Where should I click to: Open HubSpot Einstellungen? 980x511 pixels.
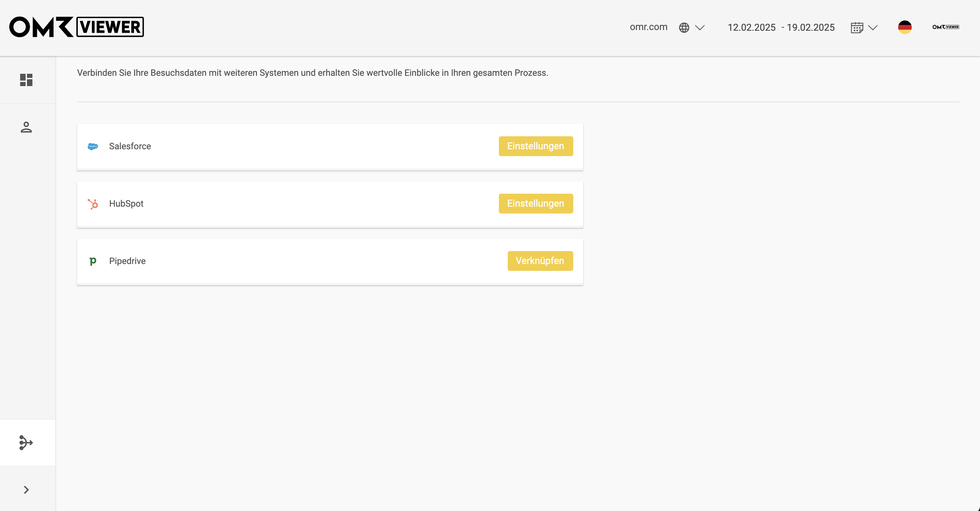pos(536,204)
